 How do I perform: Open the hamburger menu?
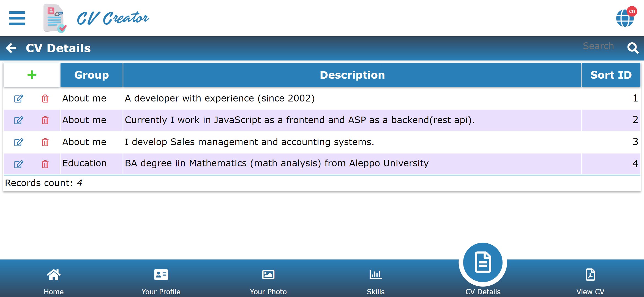(17, 18)
